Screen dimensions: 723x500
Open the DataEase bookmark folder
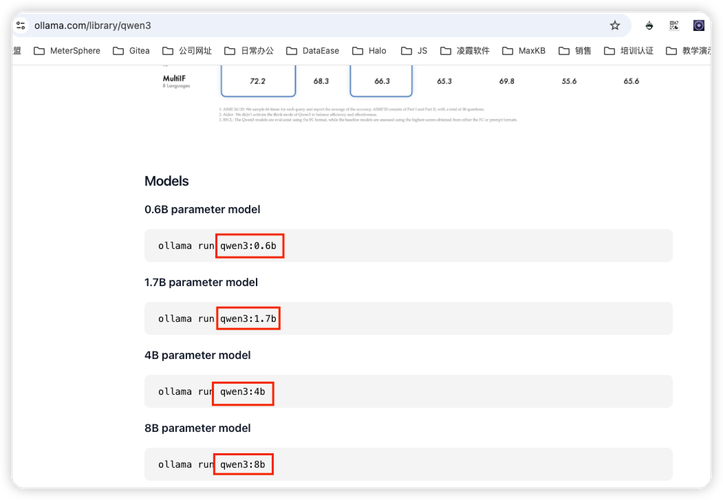(312, 50)
